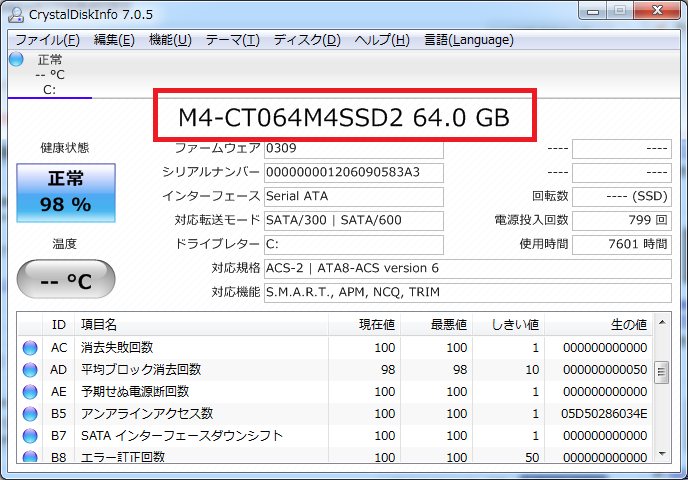The image size is (688, 480).
Task: Click the B7 row status orb
Action: (30, 435)
